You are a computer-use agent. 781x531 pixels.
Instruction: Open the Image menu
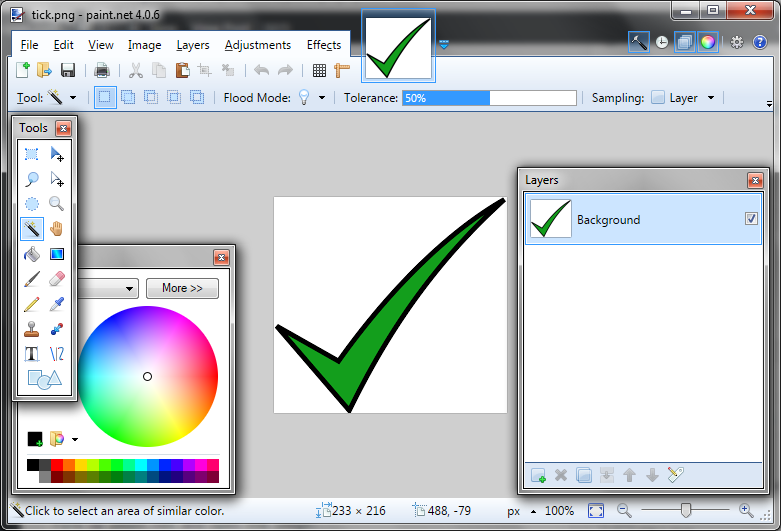pyautogui.click(x=144, y=45)
